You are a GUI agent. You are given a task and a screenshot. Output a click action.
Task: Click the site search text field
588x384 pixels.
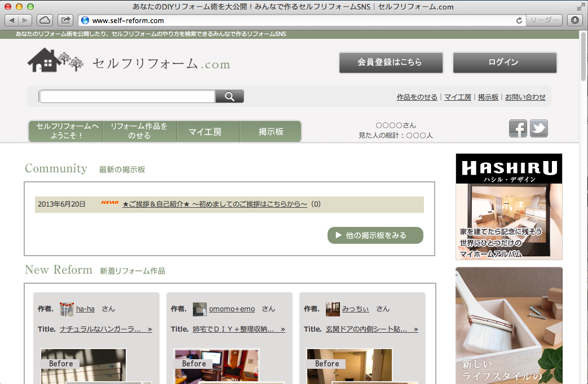pyautogui.click(x=127, y=97)
